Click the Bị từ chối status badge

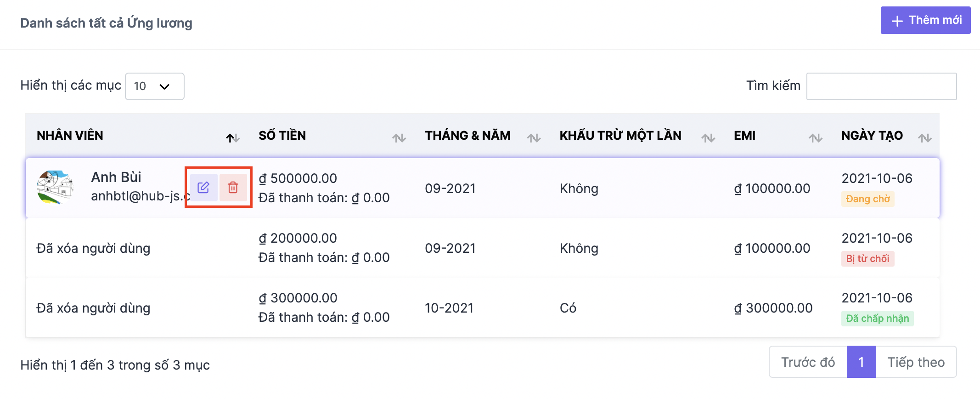click(x=867, y=259)
